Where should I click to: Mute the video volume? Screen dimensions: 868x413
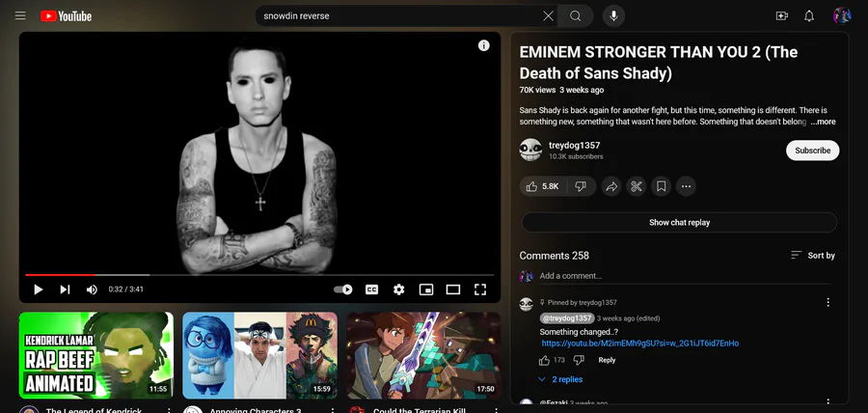click(92, 289)
